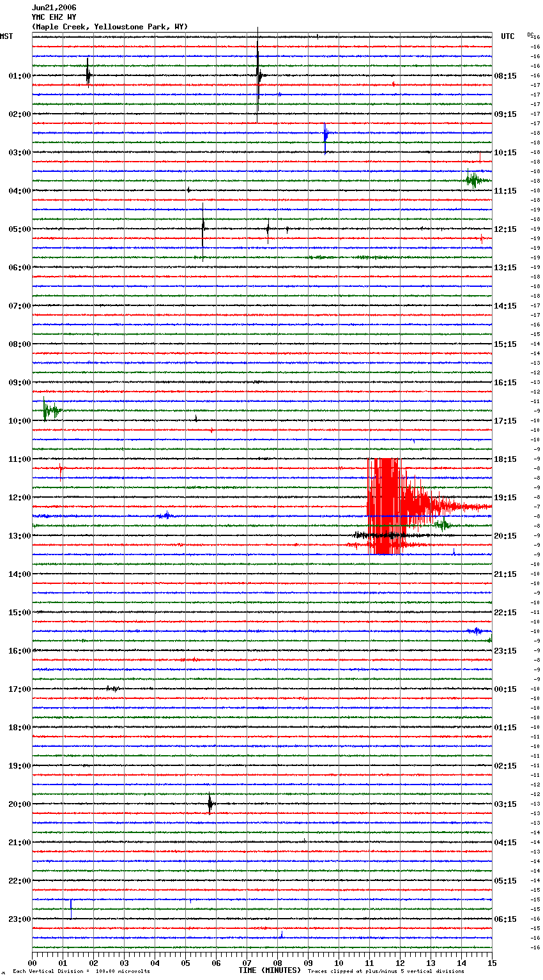Select the 11:00 MST time label

(x=20, y=459)
